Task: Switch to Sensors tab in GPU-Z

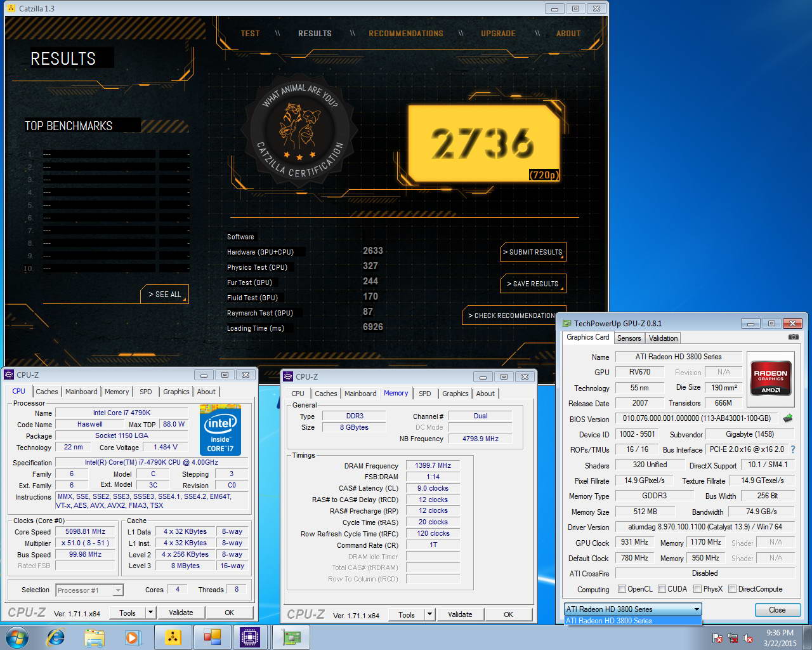Action: [629, 338]
